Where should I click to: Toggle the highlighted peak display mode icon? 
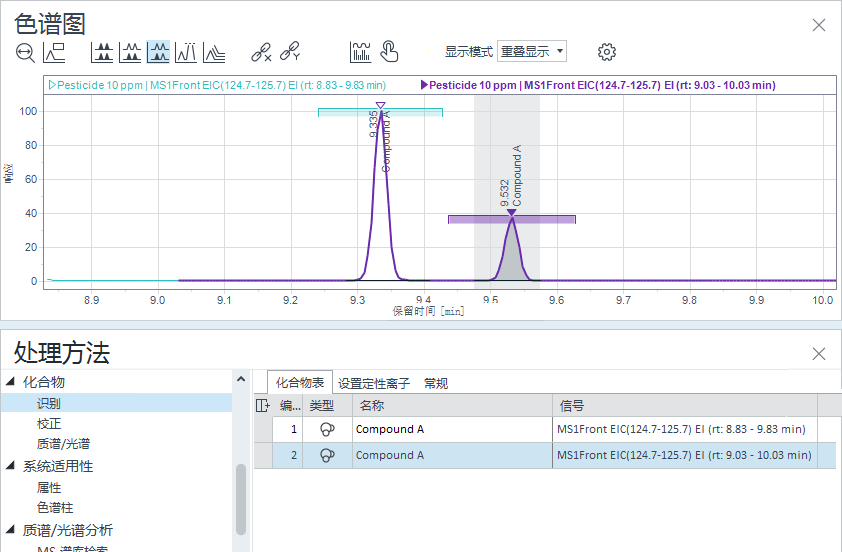[158, 52]
